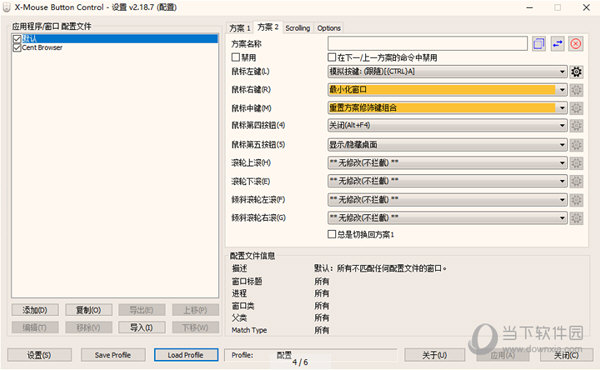Click gear icon for 倾斜滚轮左滚(F) row
The height and width of the screenshot is (370, 600).
[576, 200]
